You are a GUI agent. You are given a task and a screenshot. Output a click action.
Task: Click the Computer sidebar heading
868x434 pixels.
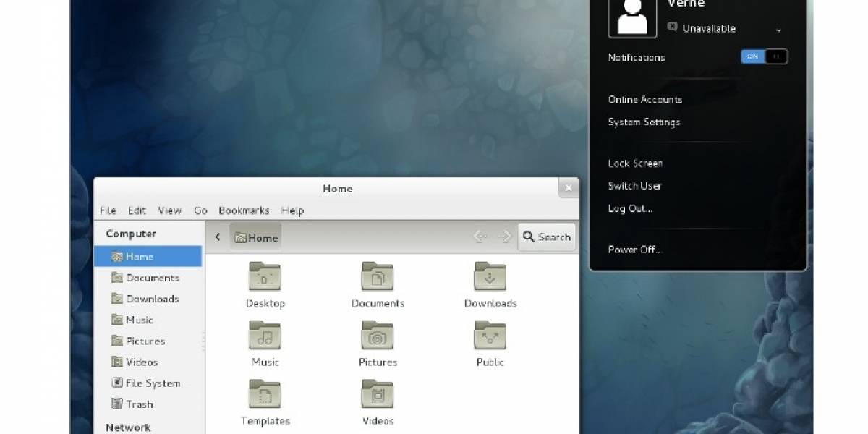(x=131, y=234)
